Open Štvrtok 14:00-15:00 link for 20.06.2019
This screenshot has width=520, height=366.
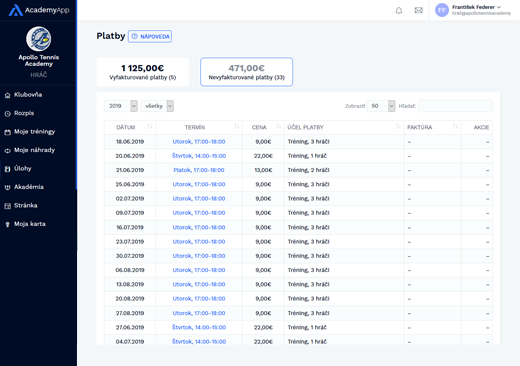coord(199,156)
